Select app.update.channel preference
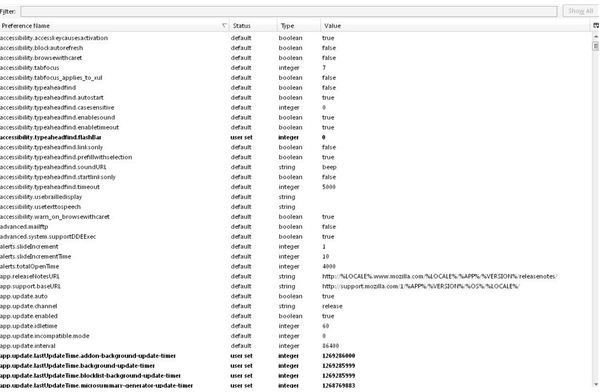The height and width of the screenshot is (392, 600). (x=296, y=307)
